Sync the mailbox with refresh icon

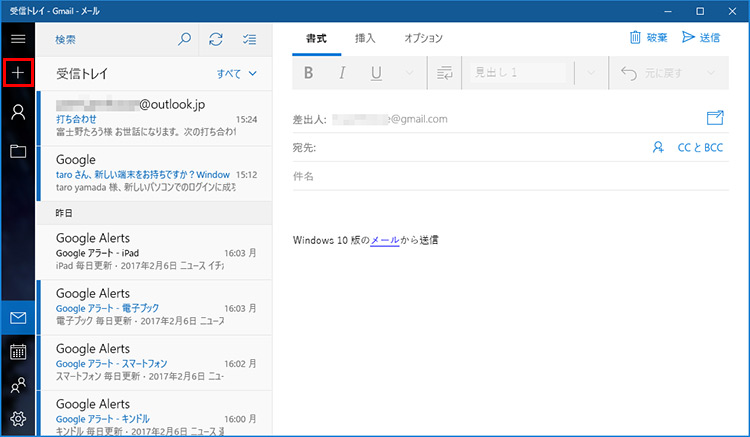pos(215,39)
